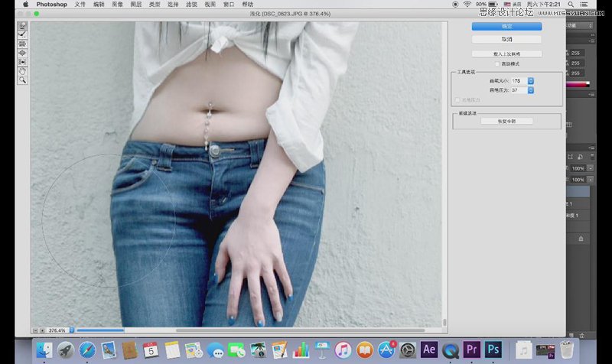Viewport: 612px width, 364px height.
Task: Open the App Store dock icon
Action: 386,350
